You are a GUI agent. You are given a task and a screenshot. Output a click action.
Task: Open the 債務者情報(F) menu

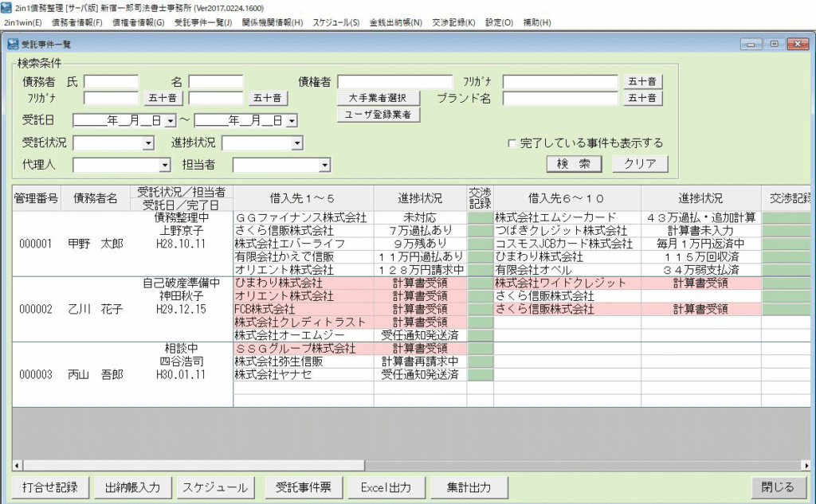(x=77, y=22)
